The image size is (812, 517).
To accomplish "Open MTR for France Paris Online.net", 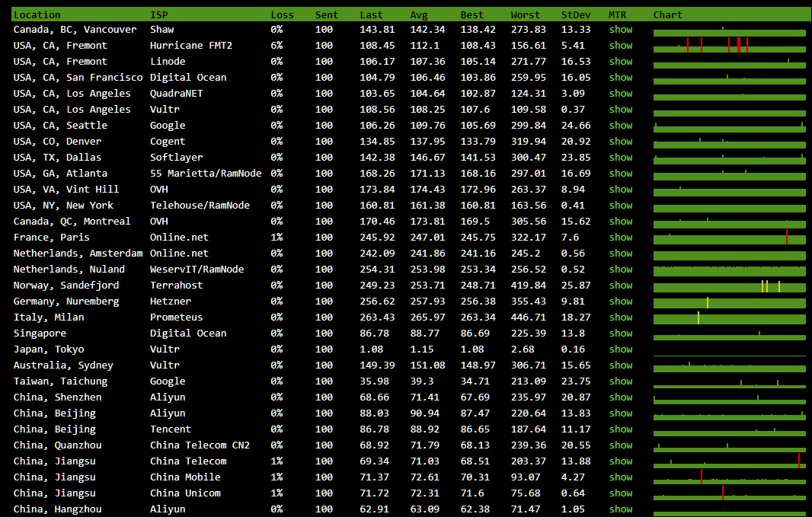I will tap(620, 238).
